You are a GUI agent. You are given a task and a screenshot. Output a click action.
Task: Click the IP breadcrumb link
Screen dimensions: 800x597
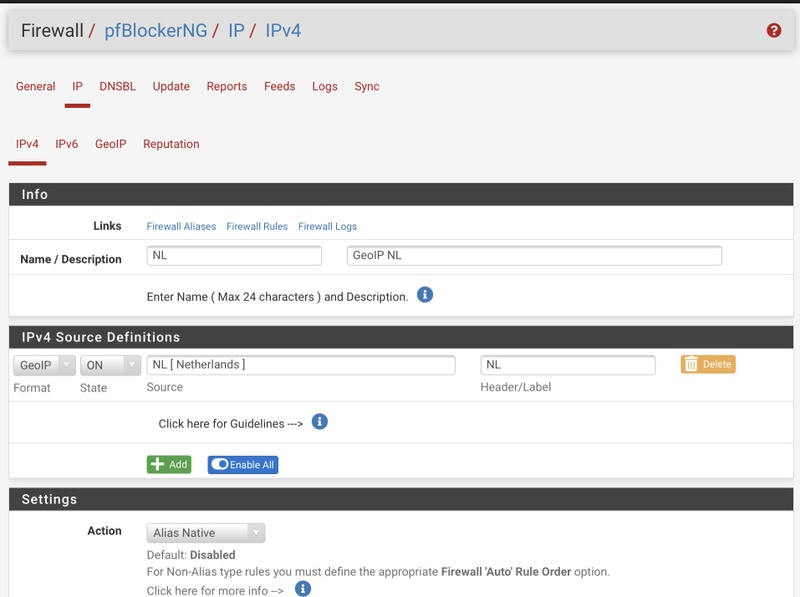[236, 31]
